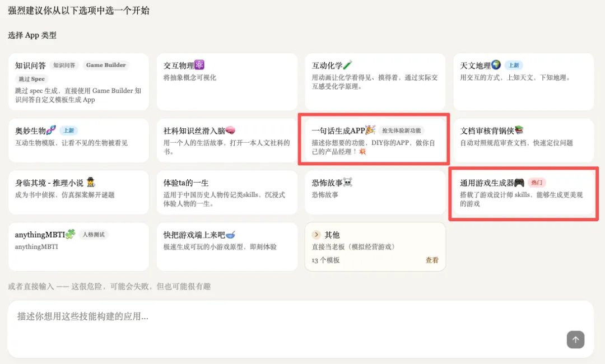Click the 热门 badge
This screenshot has width=605, height=364.
[x=536, y=183]
